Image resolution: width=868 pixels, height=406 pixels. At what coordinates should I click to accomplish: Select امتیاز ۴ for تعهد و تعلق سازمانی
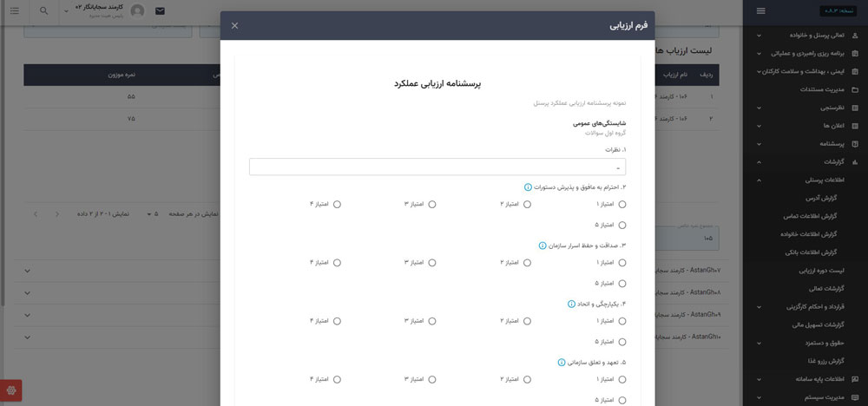(337, 379)
